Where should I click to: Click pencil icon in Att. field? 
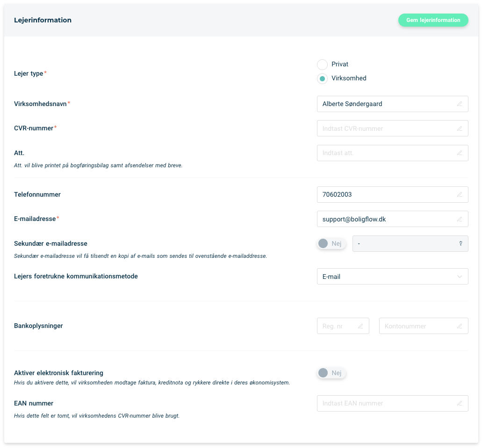click(459, 153)
